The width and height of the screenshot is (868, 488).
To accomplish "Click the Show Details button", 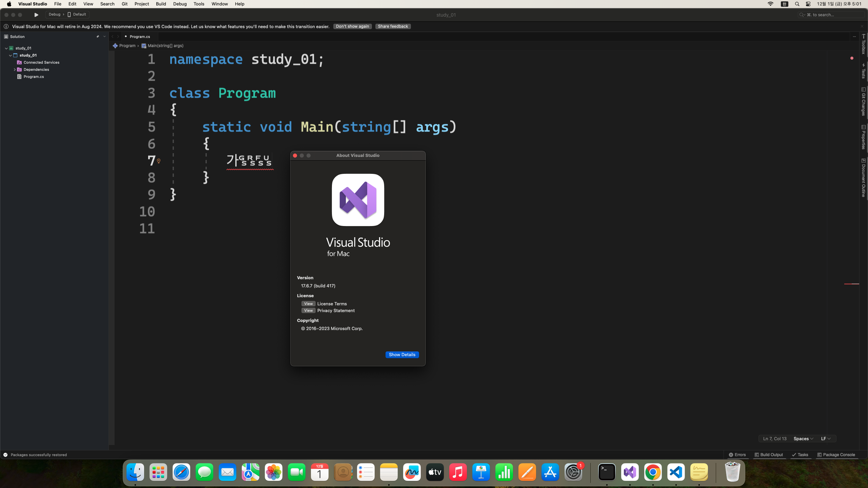I will click(402, 354).
